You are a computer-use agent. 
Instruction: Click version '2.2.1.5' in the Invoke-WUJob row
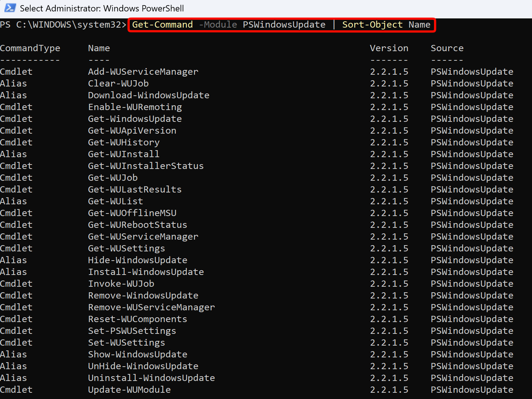click(389, 284)
